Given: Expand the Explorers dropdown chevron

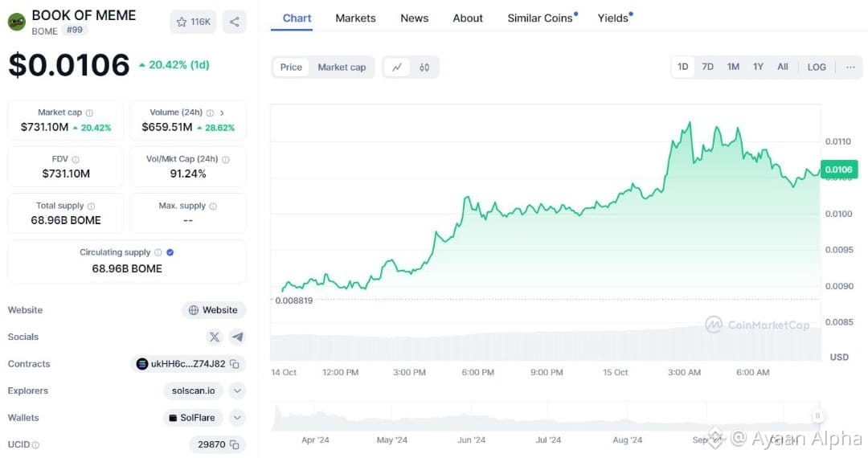Looking at the screenshot, I should pos(237,391).
